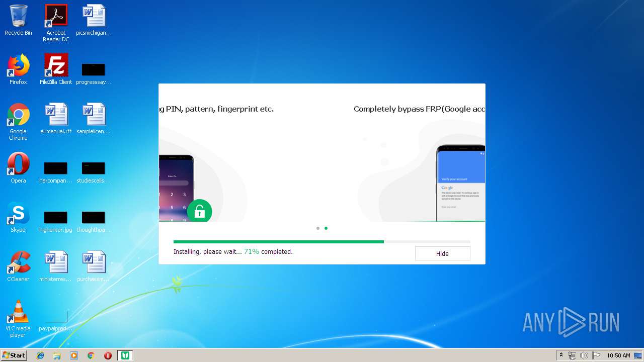Open Internet Explorer from taskbar
644x362 pixels.
[40, 355]
